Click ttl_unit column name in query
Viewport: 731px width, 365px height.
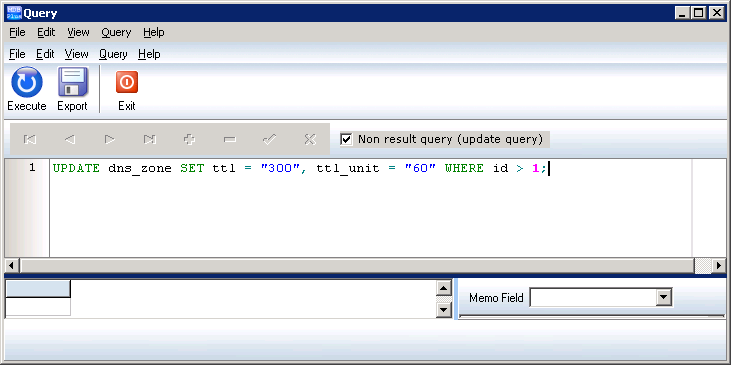tap(348, 168)
